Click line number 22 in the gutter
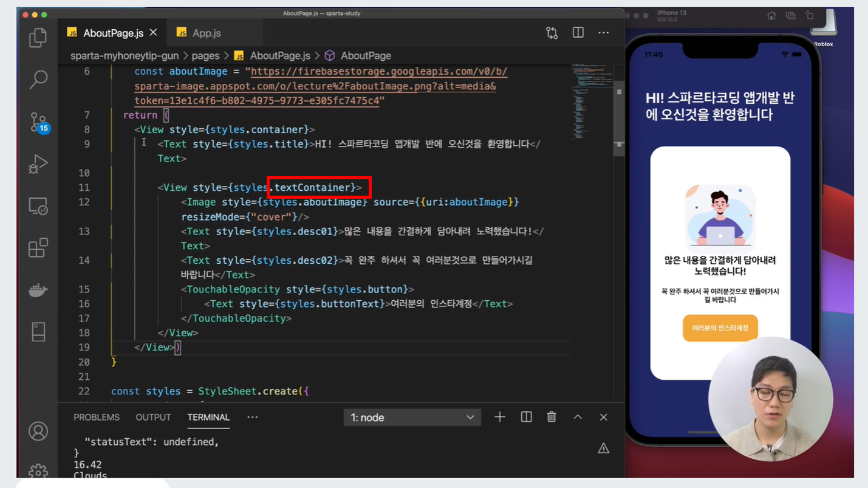This screenshot has height=488, width=868. pos(84,391)
